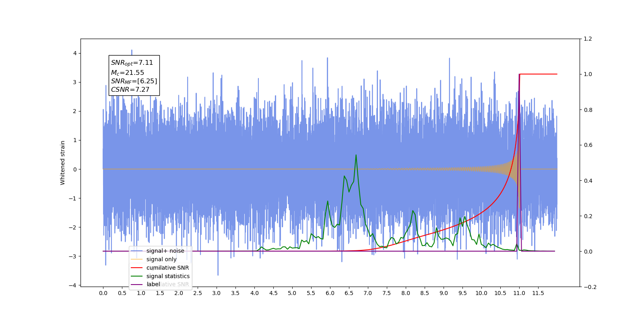The height and width of the screenshot is (322, 644).
Task: Click x-axis tick label 11.0
Action: coord(519,293)
